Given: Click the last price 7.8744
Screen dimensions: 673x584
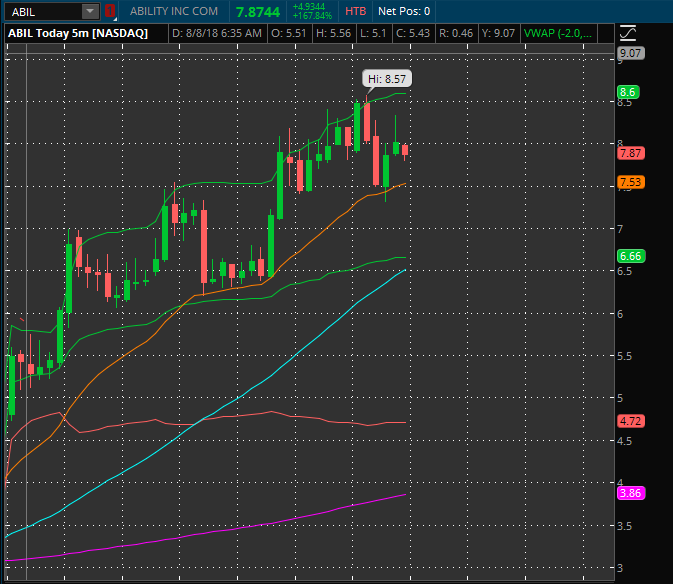Looking at the screenshot, I should pyautogui.click(x=258, y=12).
